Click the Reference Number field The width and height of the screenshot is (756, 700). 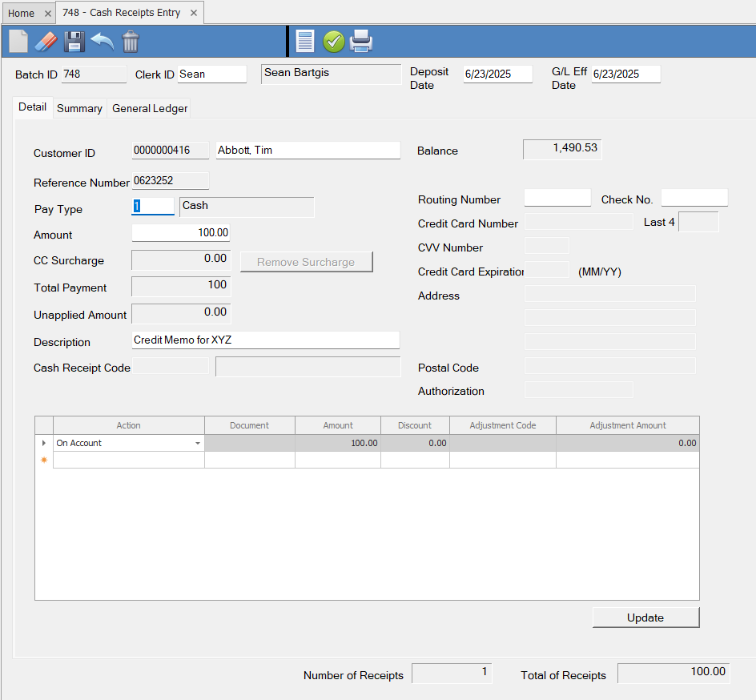[171, 180]
